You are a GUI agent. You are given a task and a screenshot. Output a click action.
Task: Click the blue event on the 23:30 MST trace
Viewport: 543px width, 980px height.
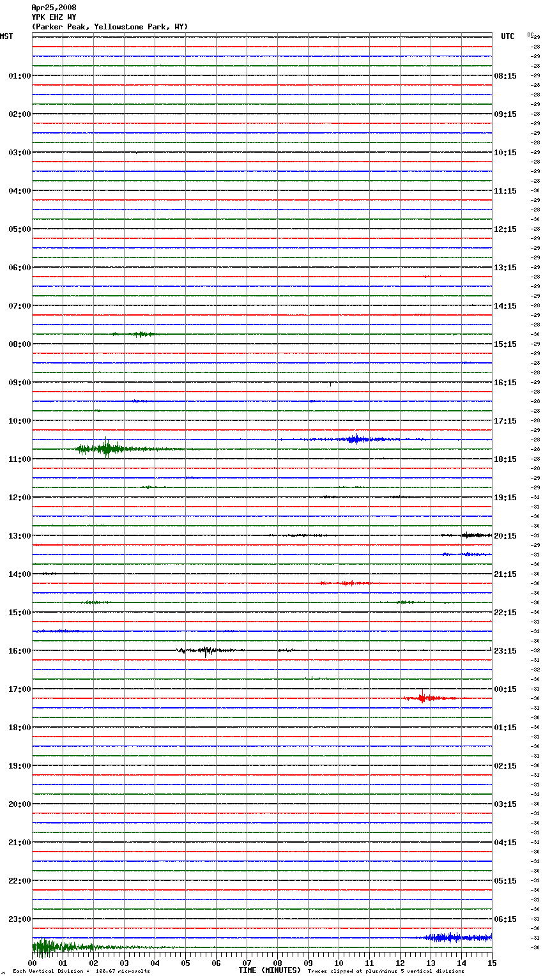[454, 938]
